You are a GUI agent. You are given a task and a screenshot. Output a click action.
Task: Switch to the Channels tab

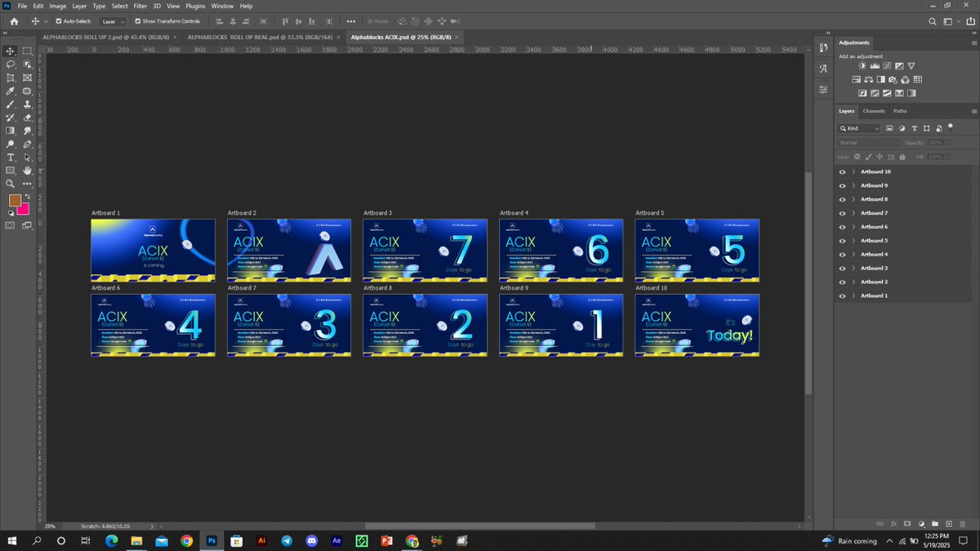(873, 111)
